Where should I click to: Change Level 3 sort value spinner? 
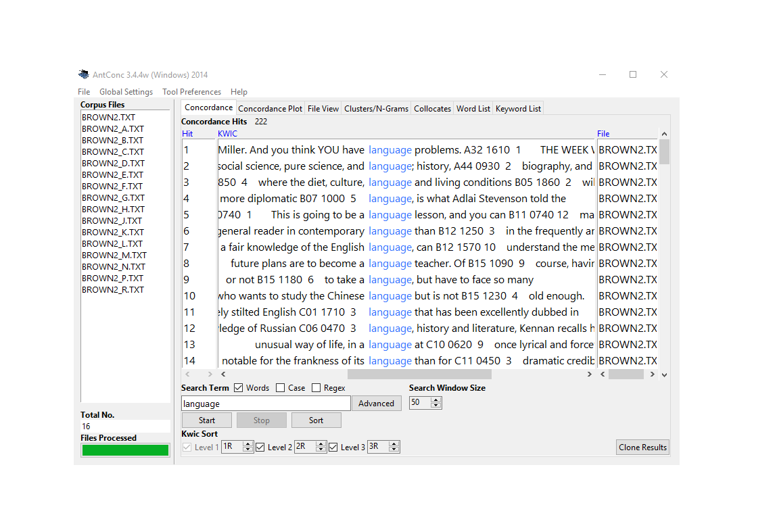click(394, 447)
